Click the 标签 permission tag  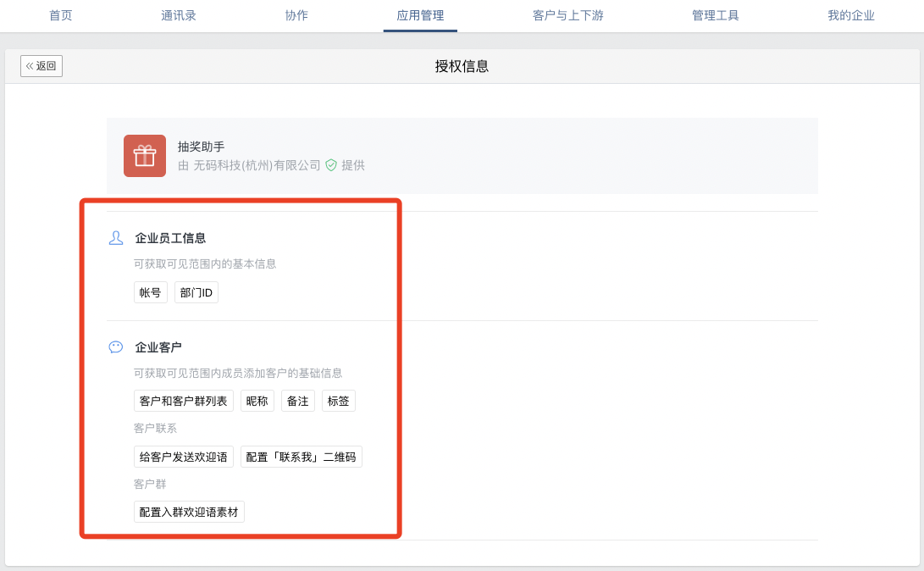(339, 402)
